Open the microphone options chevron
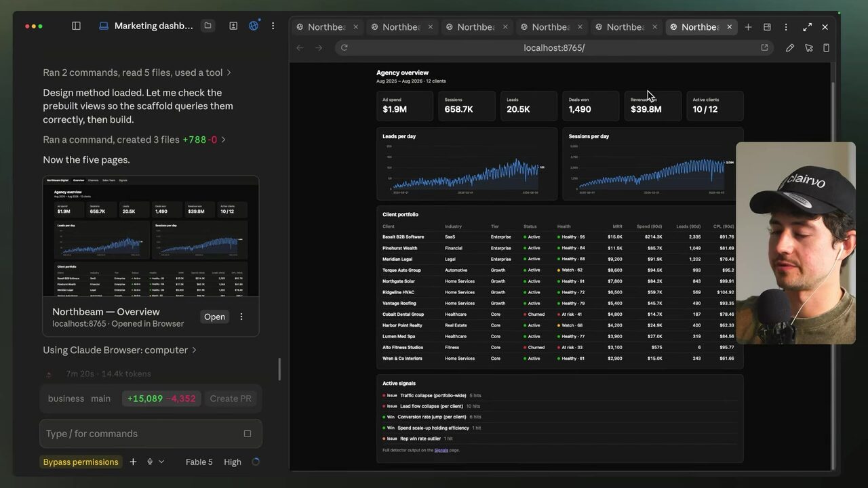The width and height of the screenshot is (868, 488). pos(161,462)
